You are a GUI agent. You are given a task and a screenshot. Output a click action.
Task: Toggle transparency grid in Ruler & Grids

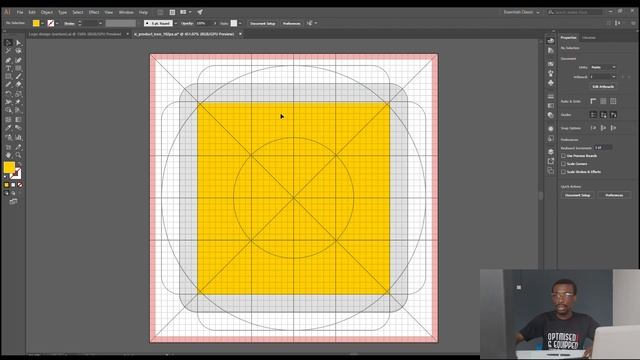click(613, 101)
